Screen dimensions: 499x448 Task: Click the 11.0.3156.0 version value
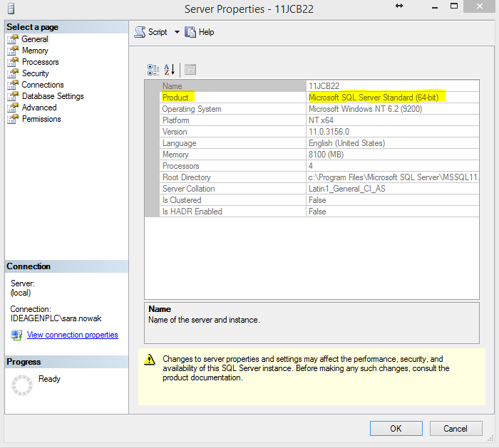coord(329,132)
